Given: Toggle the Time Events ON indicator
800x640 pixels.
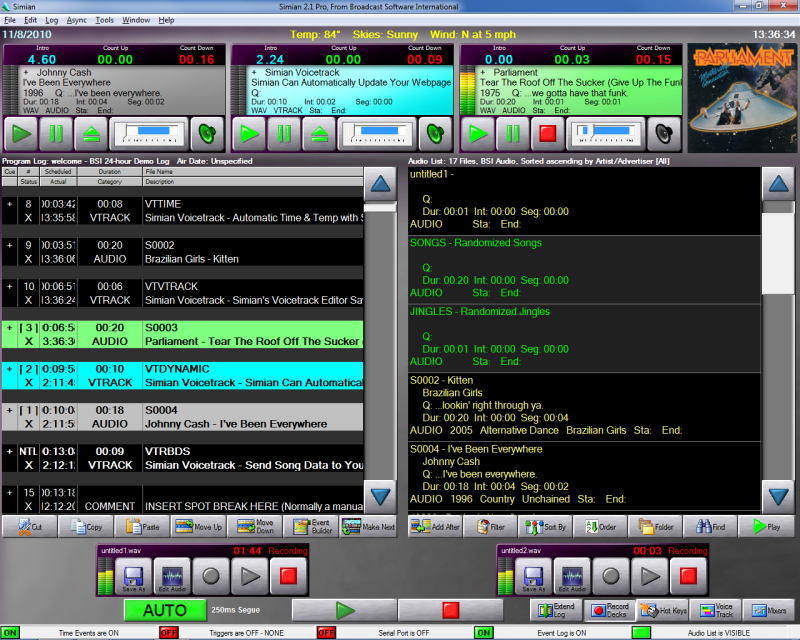Looking at the screenshot, I should pos(10,633).
